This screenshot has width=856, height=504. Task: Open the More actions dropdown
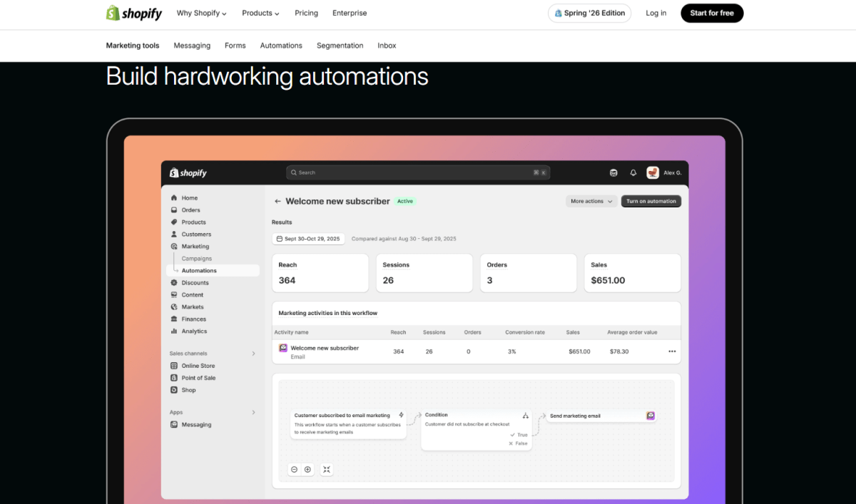pyautogui.click(x=591, y=202)
